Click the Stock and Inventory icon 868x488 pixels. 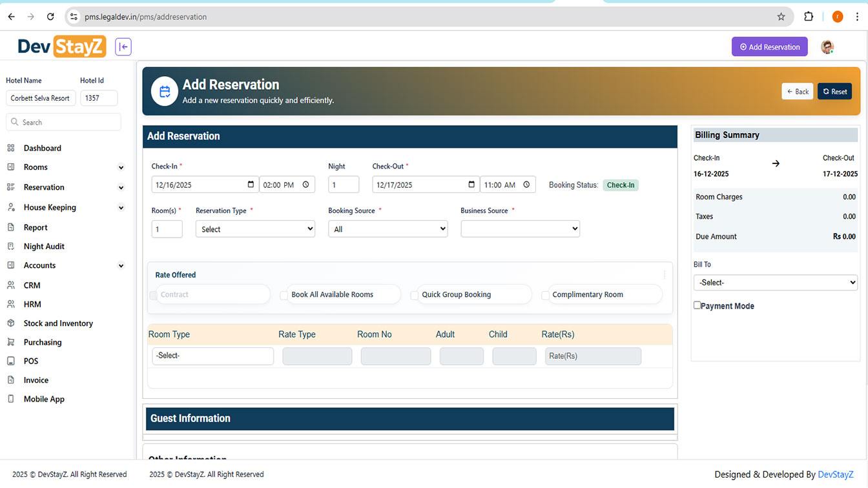pyautogui.click(x=11, y=323)
